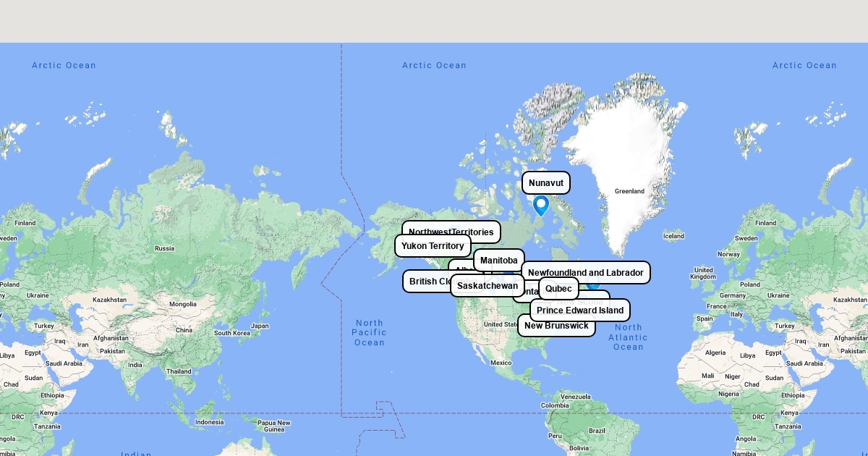The height and width of the screenshot is (456, 868).
Task: Click the Venezuela map label
Action: click(576, 397)
